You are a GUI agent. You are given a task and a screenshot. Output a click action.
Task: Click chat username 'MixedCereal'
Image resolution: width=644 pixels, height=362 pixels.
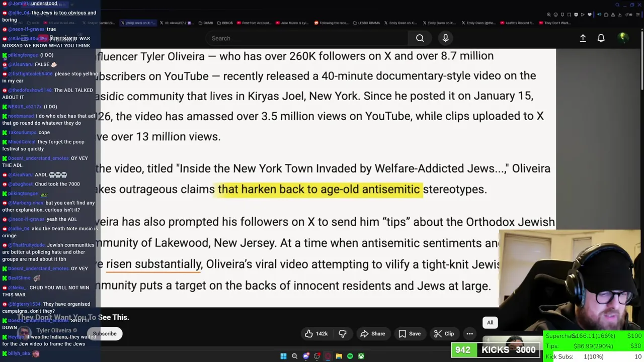(x=22, y=142)
